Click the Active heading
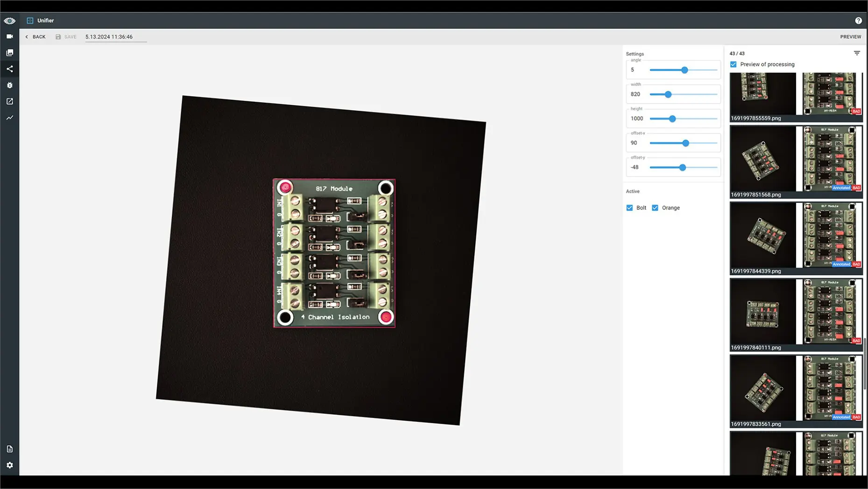 tap(633, 191)
